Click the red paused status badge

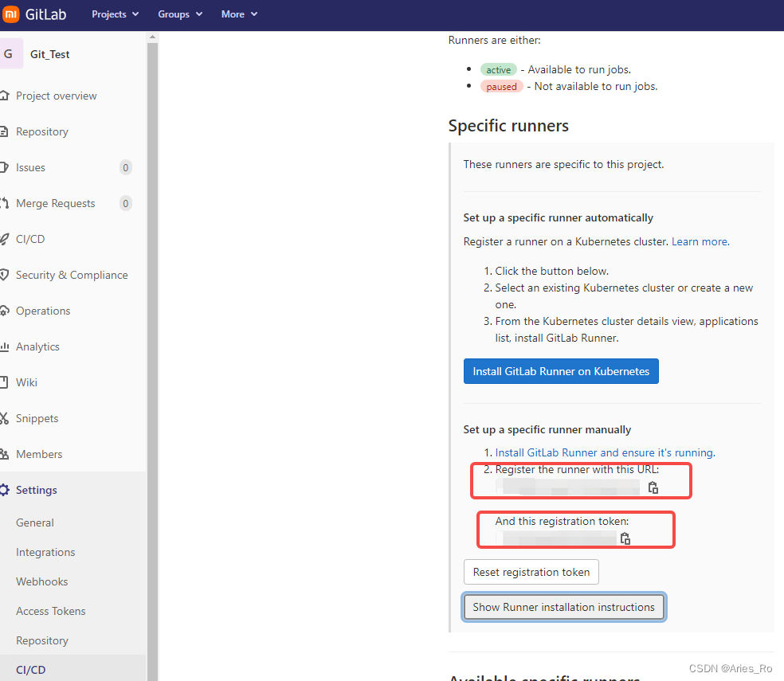(501, 87)
